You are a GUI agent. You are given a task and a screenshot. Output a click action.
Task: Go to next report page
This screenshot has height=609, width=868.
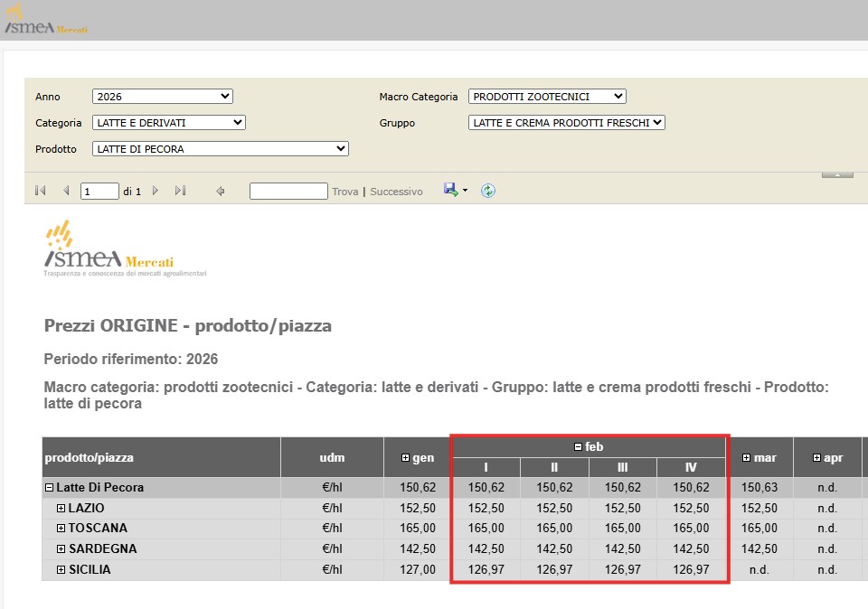155,191
